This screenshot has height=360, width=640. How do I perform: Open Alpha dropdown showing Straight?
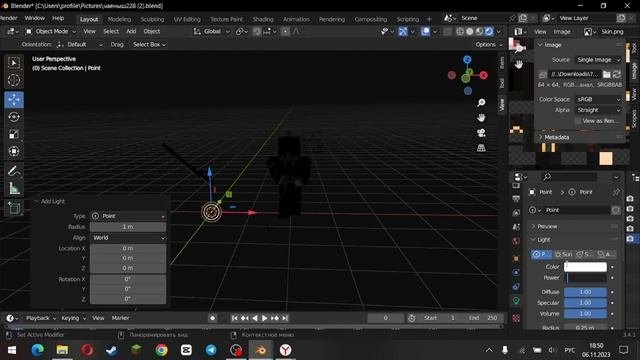pos(598,110)
